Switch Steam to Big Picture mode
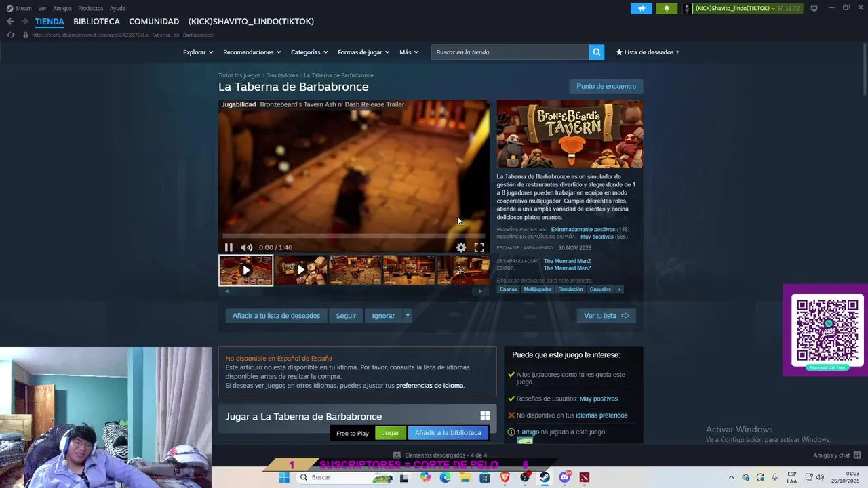Screen dimensions: 868x488 pyautogui.click(x=814, y=8)
